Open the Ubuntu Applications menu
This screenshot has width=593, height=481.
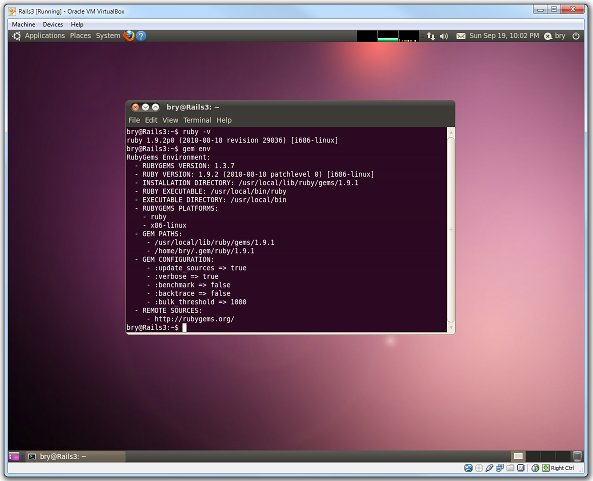point(45,36)
